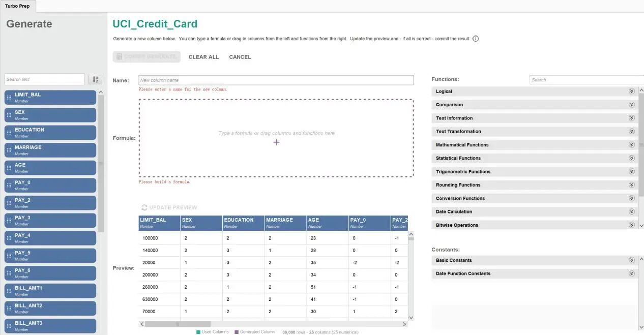644x335 pixels.
Task: Click the PAY_4 column drag handle icon
Action: [x=9, y=238]
